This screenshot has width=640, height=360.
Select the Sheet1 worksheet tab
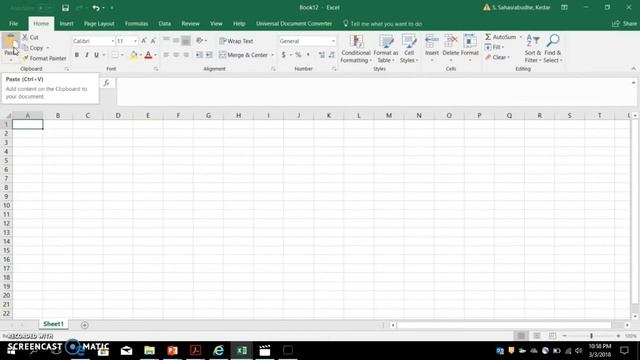(x=53, y=324)
